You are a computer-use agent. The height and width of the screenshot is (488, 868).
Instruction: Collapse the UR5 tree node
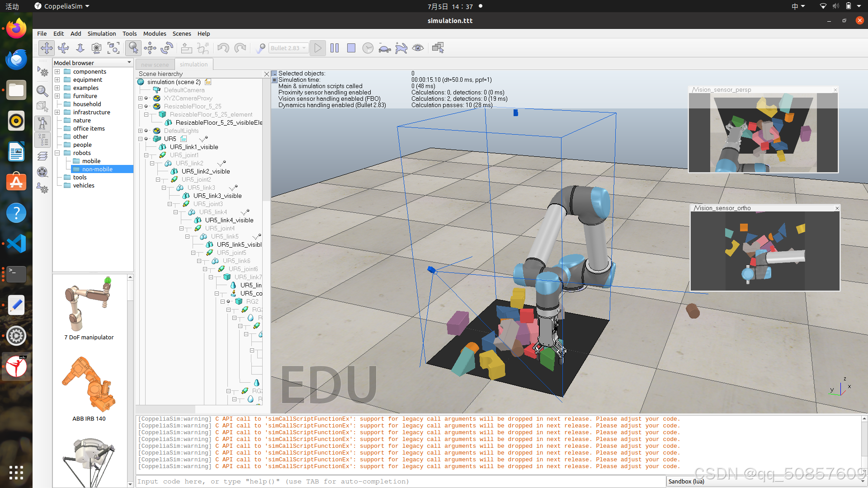tap(140, 139)
